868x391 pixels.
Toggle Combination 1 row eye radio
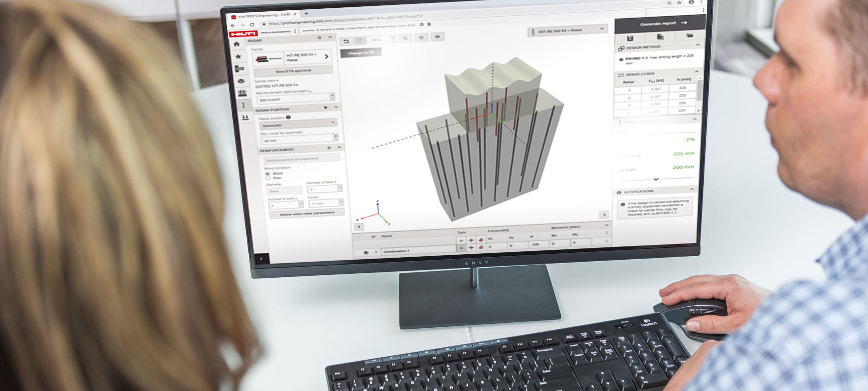(x=365, y=252)
